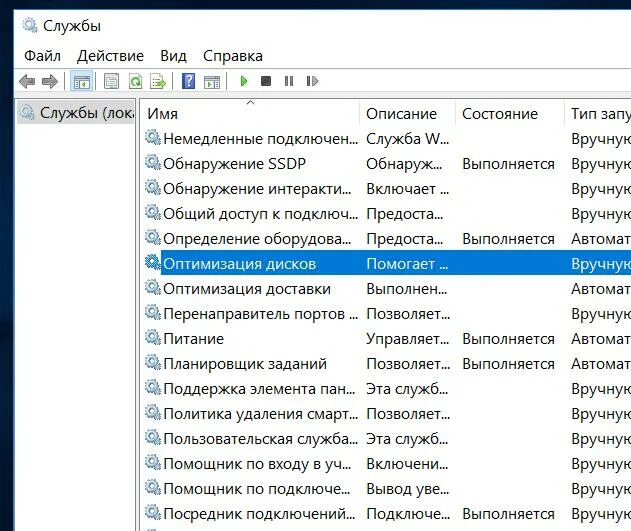Image resolution: width=631 pixels, height=531 pixels.
Task: Select the Планировщик заданий service
Action: (x=388, y=364)
